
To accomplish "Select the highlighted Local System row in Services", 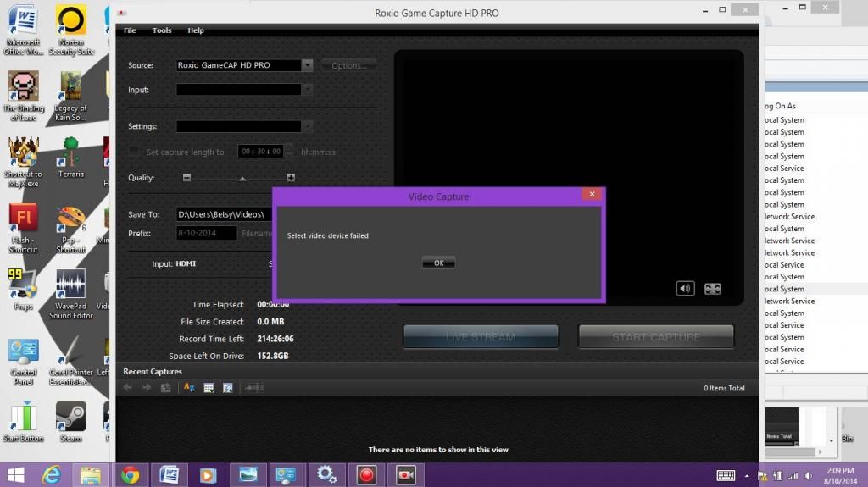I will click(x=784, y=289).
